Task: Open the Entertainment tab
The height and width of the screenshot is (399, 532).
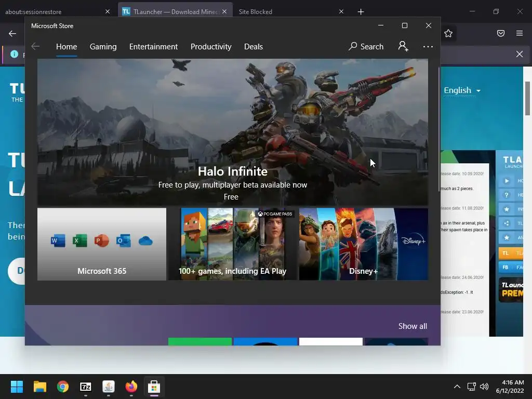Action: (x=153, y=46)
